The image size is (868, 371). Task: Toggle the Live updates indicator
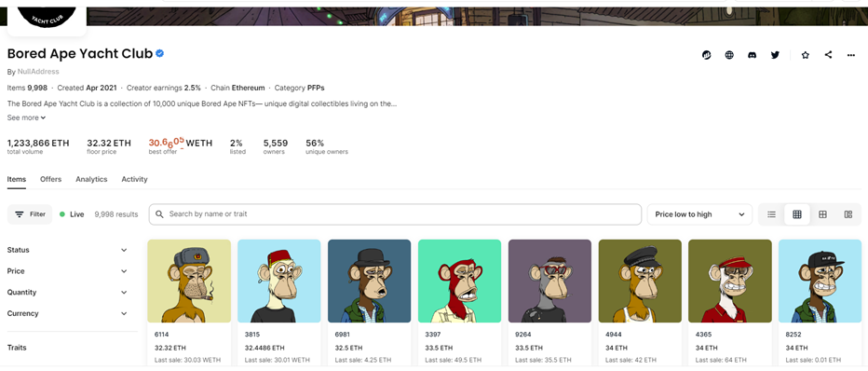tap(72, 214)
